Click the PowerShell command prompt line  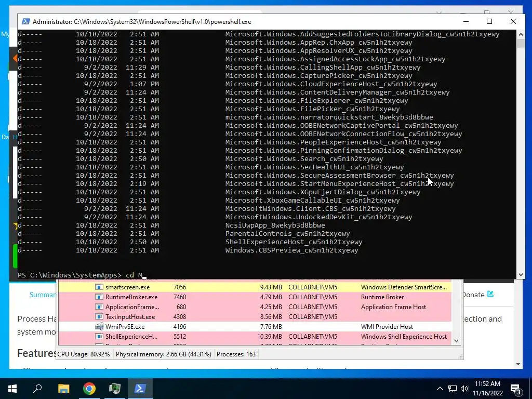82,275
